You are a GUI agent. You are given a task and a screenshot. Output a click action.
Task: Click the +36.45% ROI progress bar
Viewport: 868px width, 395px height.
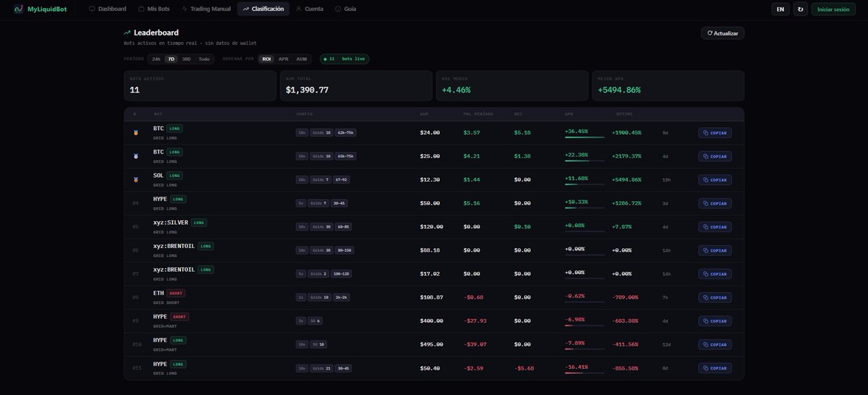(x=584, y=137)
